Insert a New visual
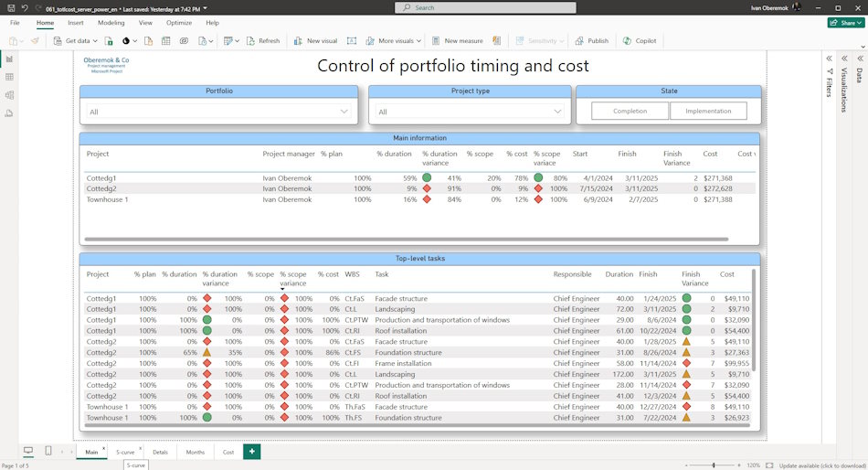Screen dimensions: 868x470 315,40
